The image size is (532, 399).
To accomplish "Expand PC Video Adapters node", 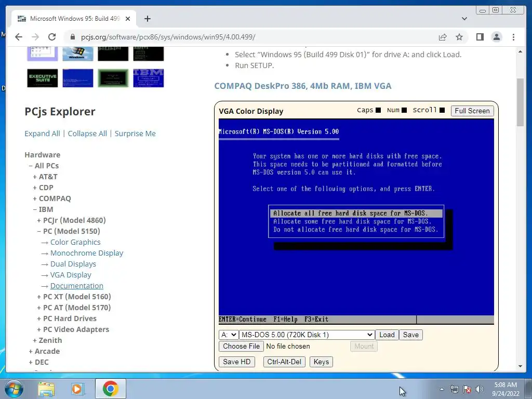I will pos(73,329).
